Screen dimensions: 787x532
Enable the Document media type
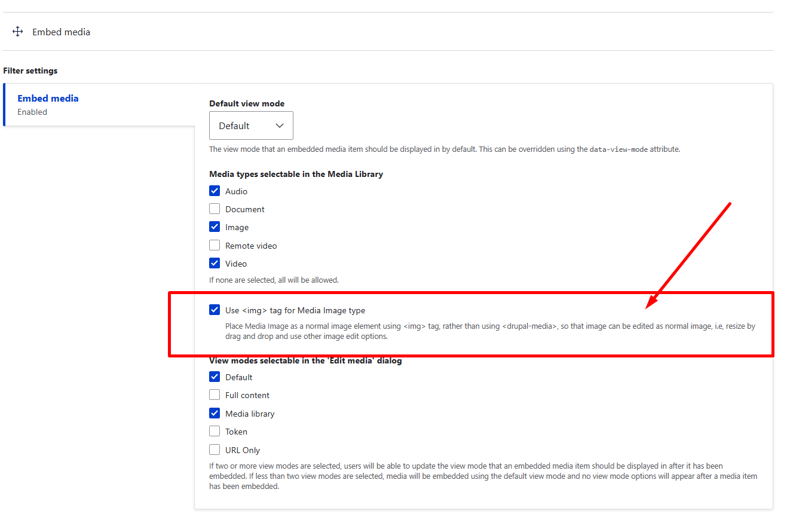point(215,209)
